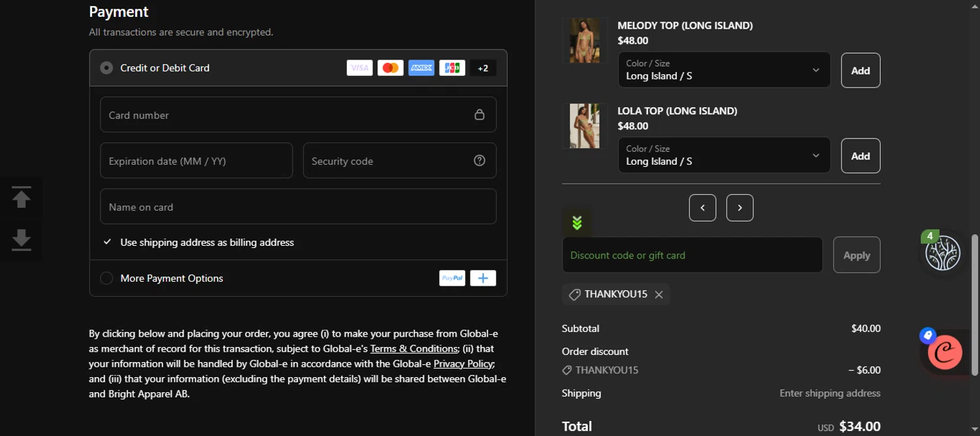Focus the Card number field
Image resolution: width=980 pixels, height=436 pixels.
298,114
